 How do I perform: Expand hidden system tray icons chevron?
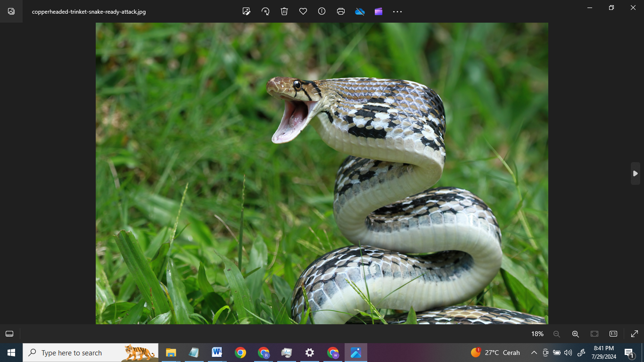[x=534, y=353]
